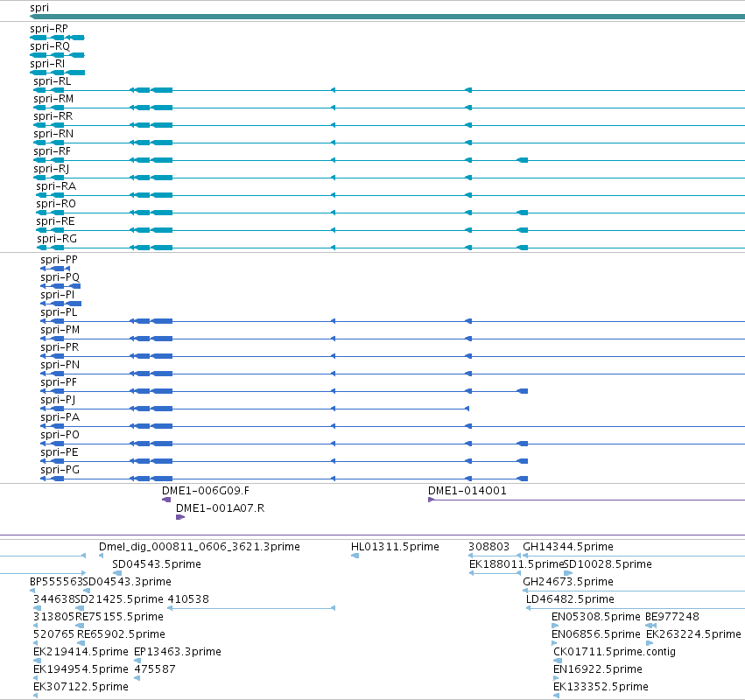Image resolution: width=745 pixels, height=700 pixels.
Task: Select CK01711.5prime.contig label
Action: tap(615, 652)
